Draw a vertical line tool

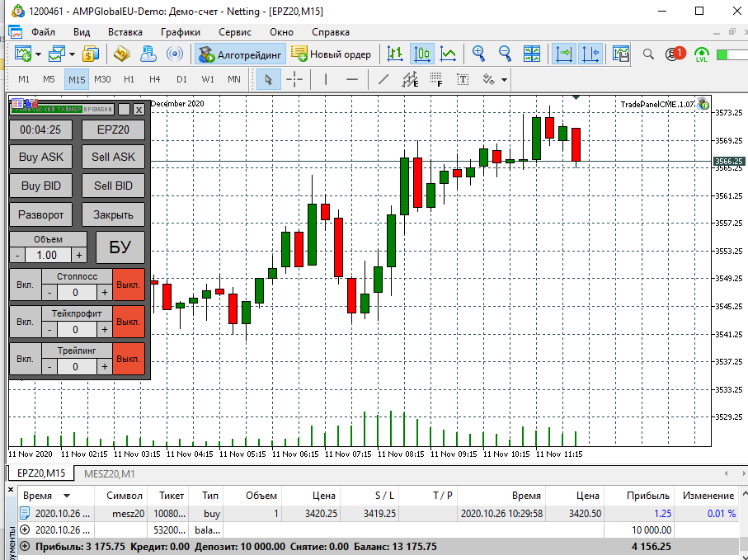(x=325, y=80)
